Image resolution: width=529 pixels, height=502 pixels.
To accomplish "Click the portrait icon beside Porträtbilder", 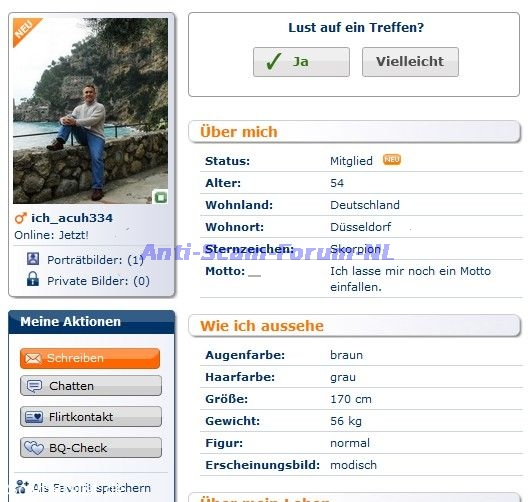I will (x=33, y=259).
